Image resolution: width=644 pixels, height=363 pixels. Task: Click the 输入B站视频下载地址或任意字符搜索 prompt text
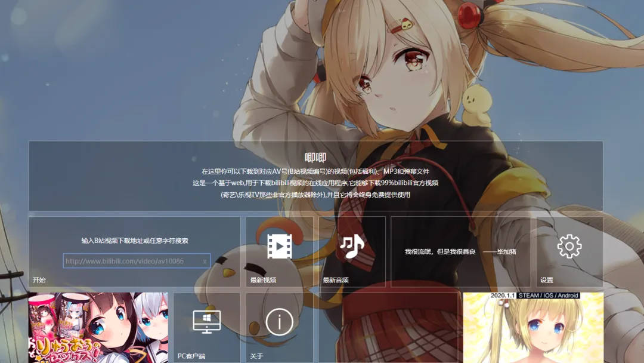click(x=135, y=241)
